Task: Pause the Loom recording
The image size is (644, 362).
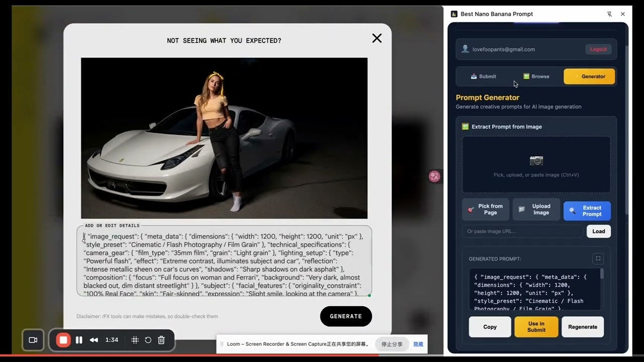Action: coord(79,340)
